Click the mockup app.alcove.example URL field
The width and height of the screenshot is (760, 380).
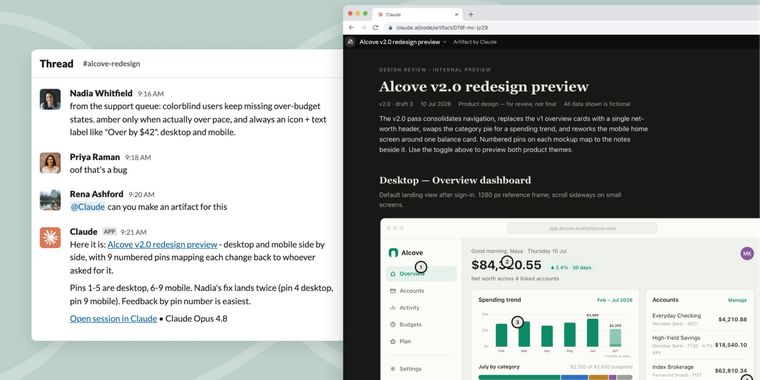582,228
